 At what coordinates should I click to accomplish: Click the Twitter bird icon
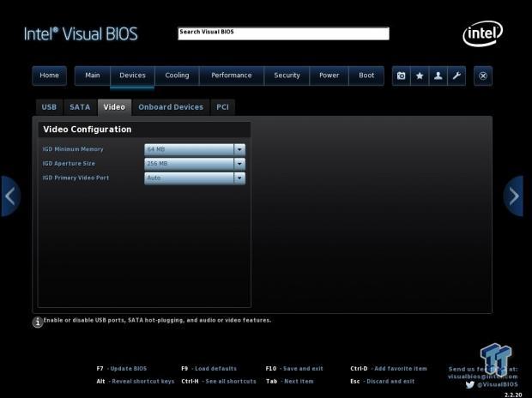469,385
